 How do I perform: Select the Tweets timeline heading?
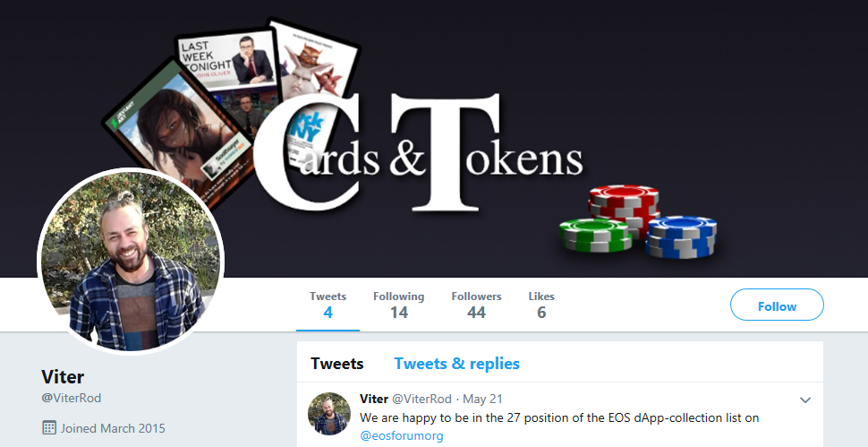pyautogui.click(x=337, y=364)
